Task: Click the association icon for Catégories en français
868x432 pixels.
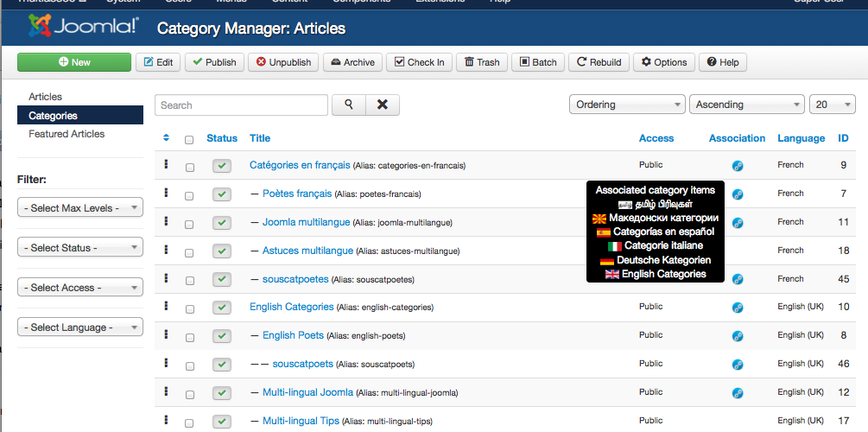Action: pos(738,166)
